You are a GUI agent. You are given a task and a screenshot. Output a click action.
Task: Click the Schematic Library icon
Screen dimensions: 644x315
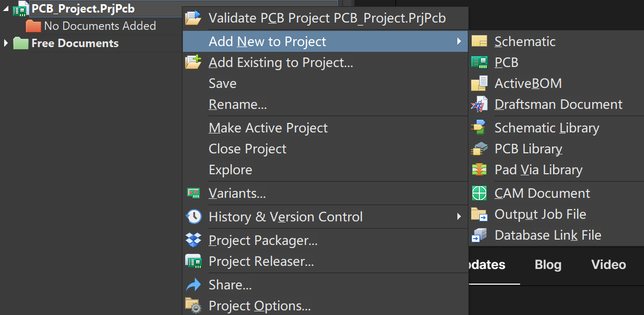click(x=479, y=128)
